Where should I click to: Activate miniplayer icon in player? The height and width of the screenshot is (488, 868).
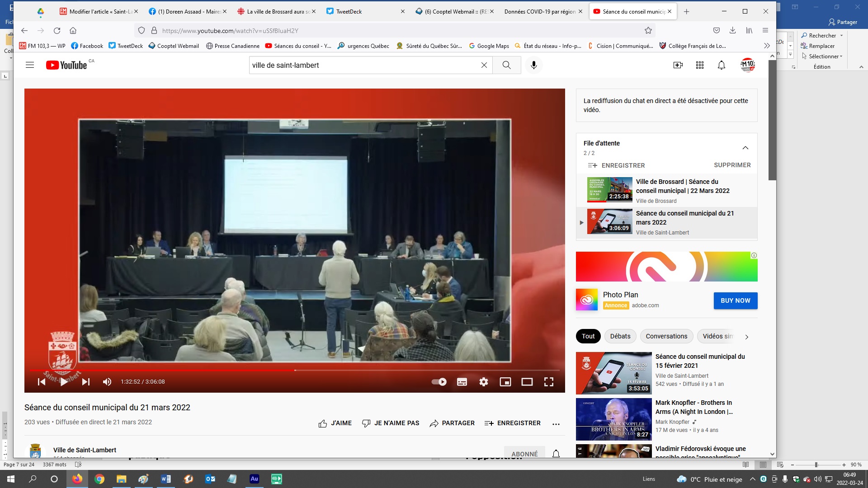point(505,382)
